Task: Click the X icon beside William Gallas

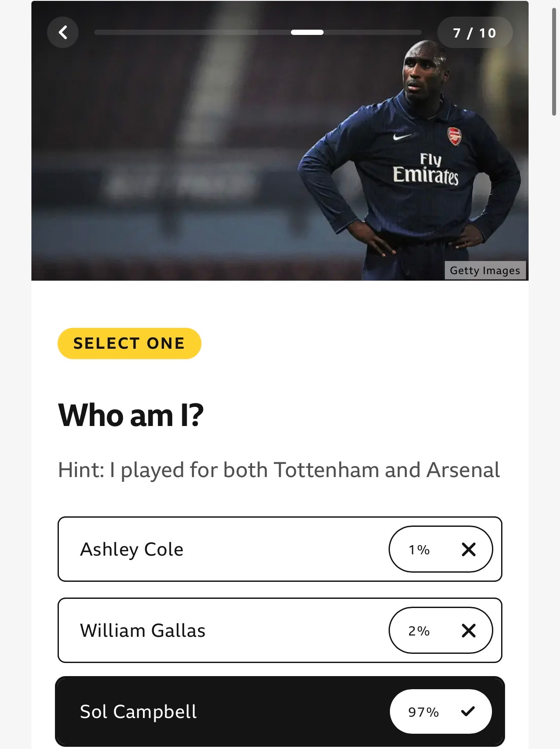Action: (468, 630)
